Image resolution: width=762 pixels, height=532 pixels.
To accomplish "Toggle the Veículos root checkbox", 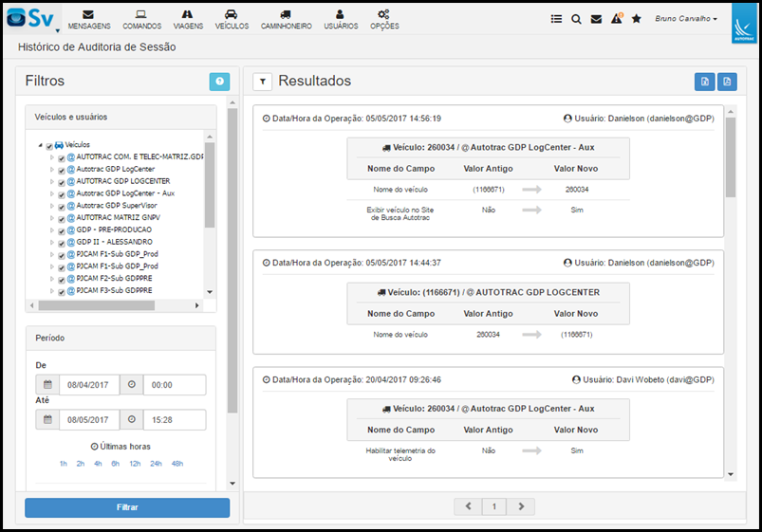I will [x=49, y=146].
